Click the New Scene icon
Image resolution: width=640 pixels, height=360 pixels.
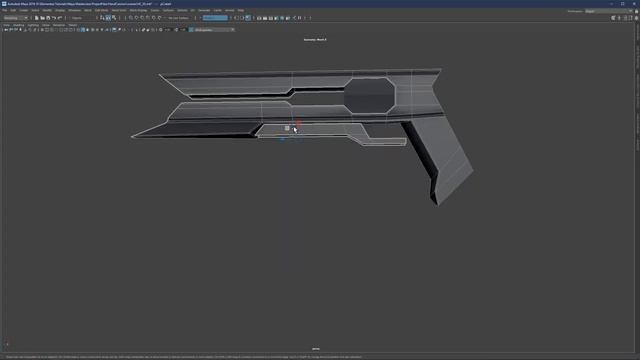pyautogui.click(x=36, y=18)
